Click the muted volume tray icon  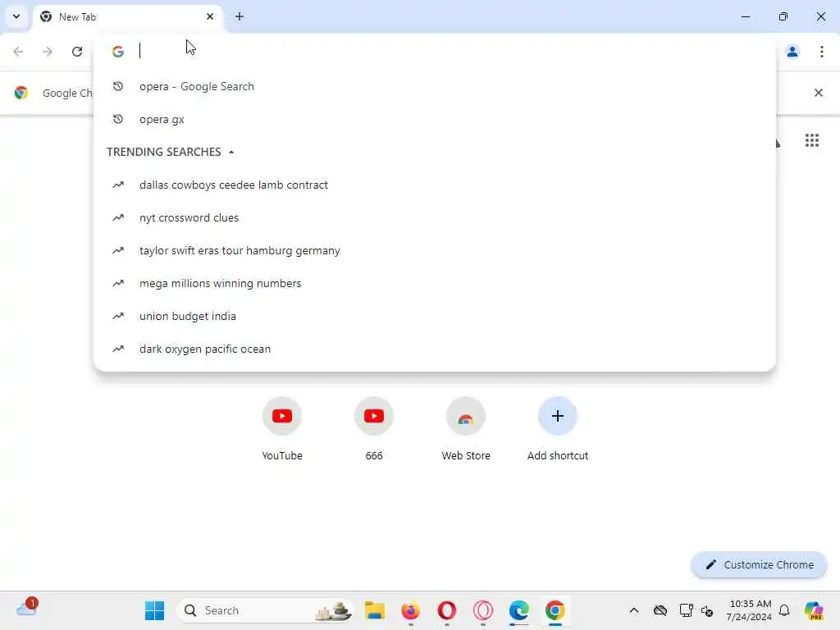[x=707, y=610]
